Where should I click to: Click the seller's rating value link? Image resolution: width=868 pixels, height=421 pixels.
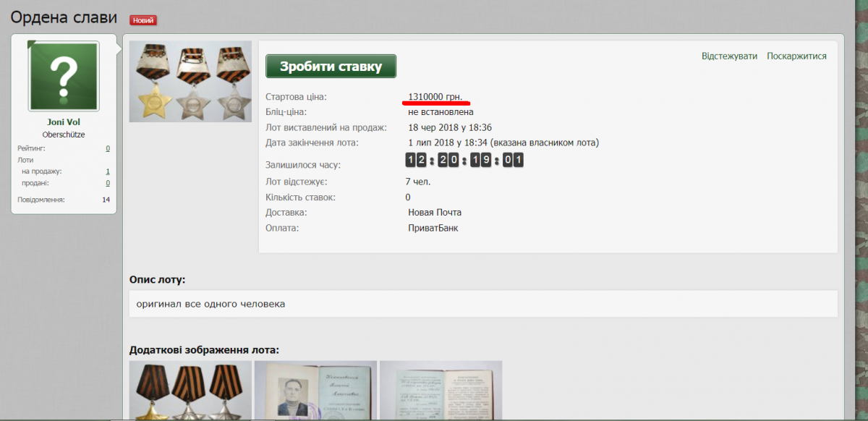click(x=108, y=148)
